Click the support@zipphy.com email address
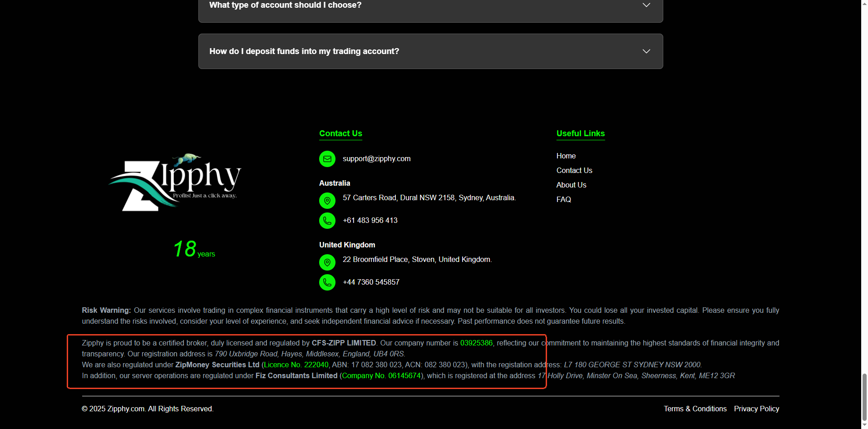Image resolution: width=868 pixels, height=429 pixels. [377, 158]
